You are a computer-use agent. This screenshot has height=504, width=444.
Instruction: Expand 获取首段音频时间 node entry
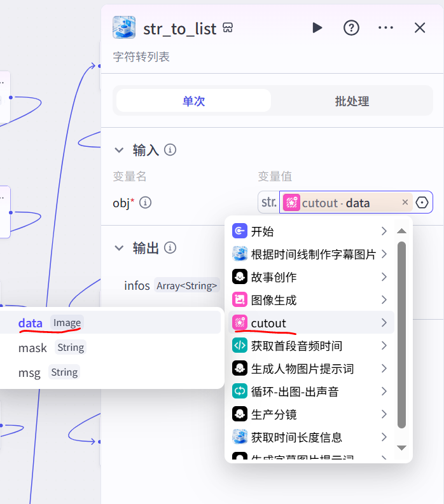[311, 346]
